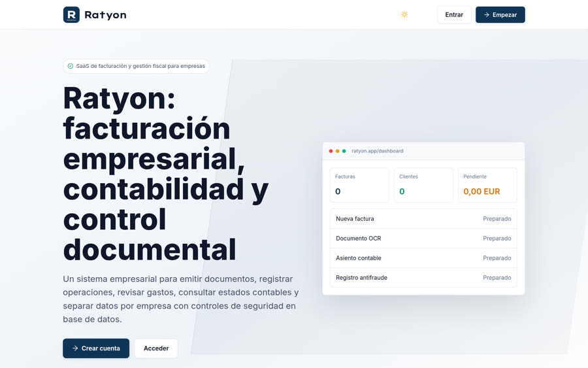This screenshot has width=588, height=368.
Task: Click the Empezar button in header
Action: 500,14
